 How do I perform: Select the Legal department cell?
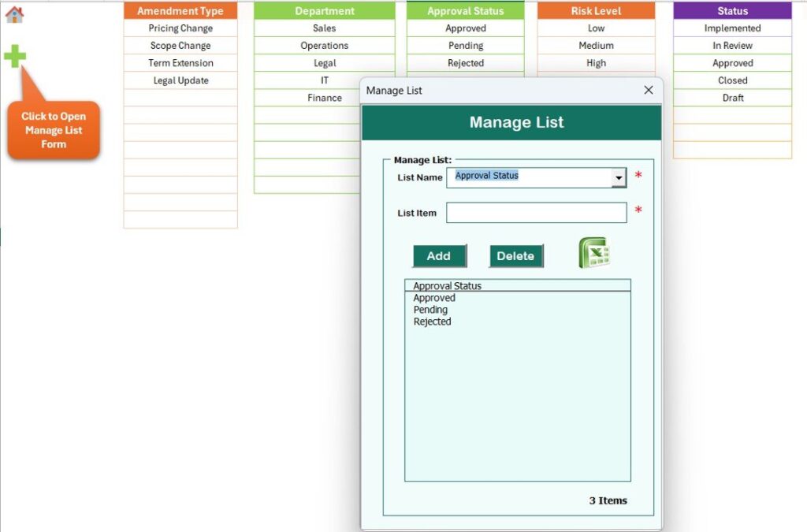click(324, 63)
